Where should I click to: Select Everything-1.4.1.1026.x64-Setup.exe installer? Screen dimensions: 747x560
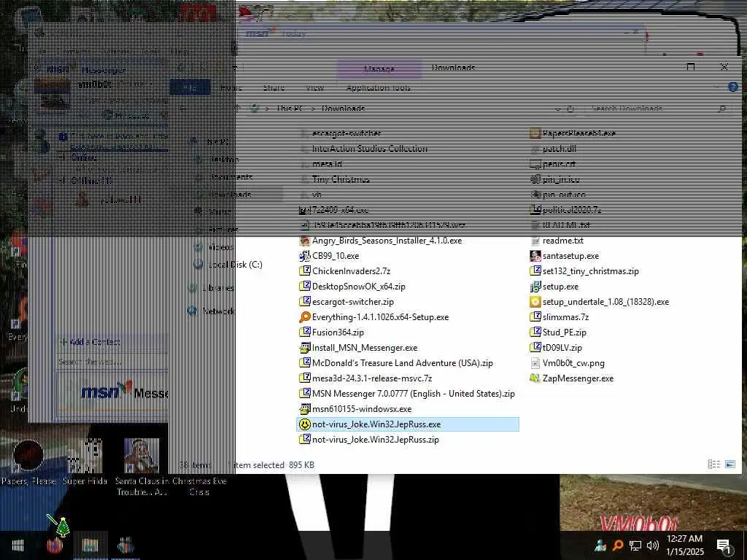(x=374, y=317)
